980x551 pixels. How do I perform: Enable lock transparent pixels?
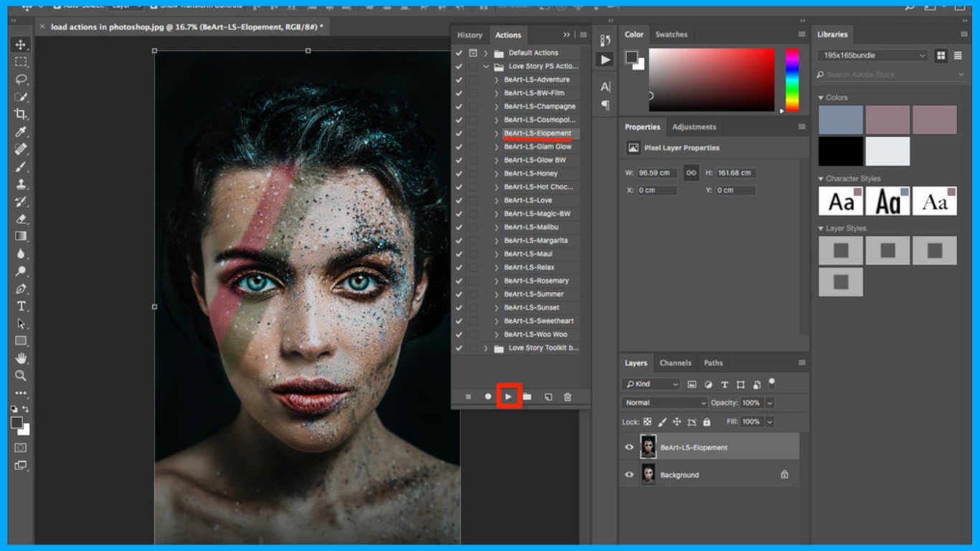(648, 422)
